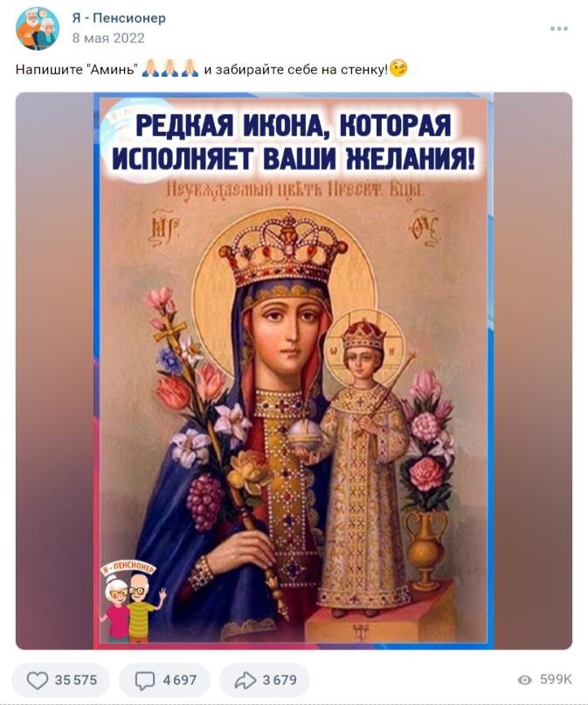The height and width of the screenshot is (705, 588).
Task: Like the post with the heart icon
Action: [38, 680]
